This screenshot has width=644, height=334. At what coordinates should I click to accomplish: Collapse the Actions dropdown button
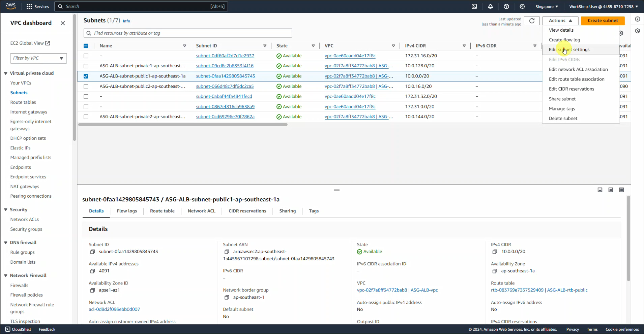coord(560,21)
